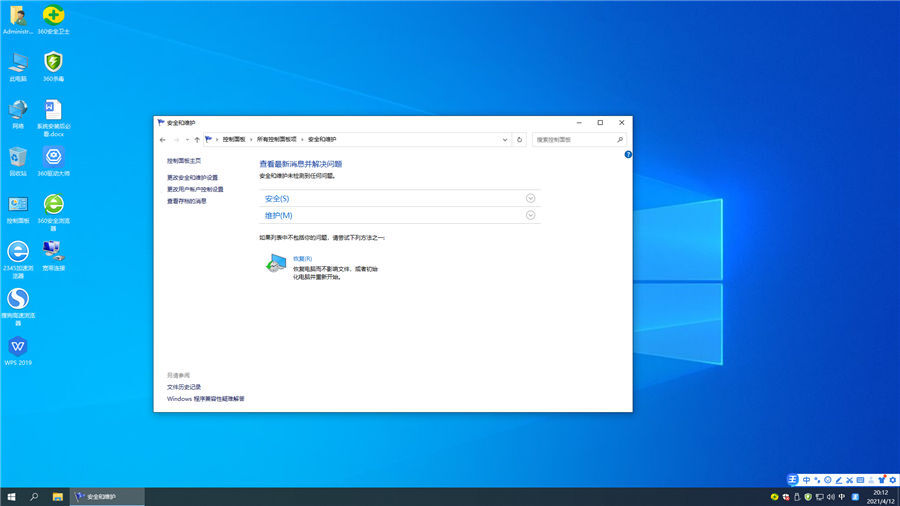Open the 360安全卫士 desktop icon
The height and width of the screenshot is (506, 900).
[53, 16]
